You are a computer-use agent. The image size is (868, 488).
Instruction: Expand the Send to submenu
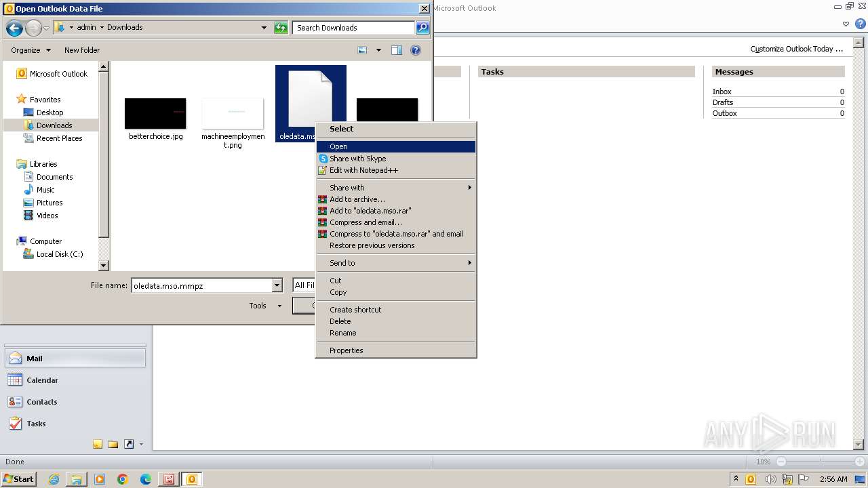[396, 263]
